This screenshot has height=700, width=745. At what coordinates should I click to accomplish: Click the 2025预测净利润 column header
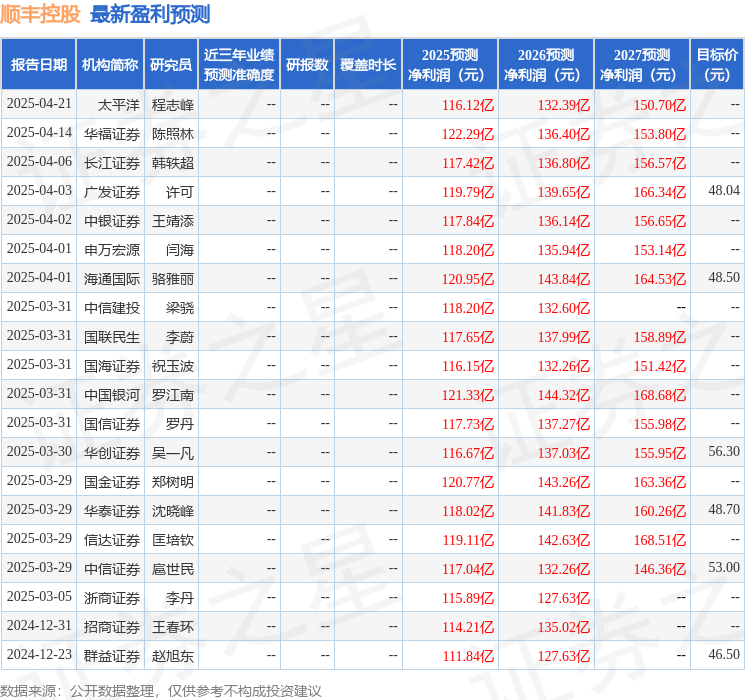coord(450,65)
